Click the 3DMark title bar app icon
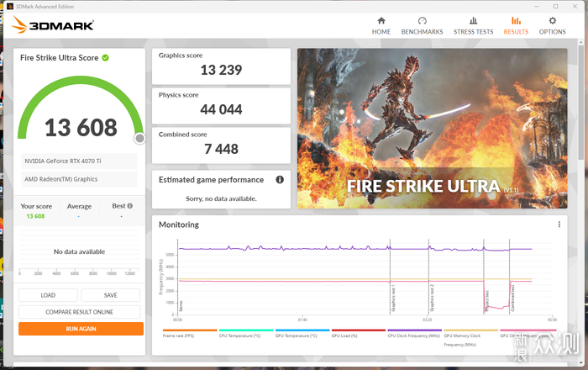 (x=10, y=7)
